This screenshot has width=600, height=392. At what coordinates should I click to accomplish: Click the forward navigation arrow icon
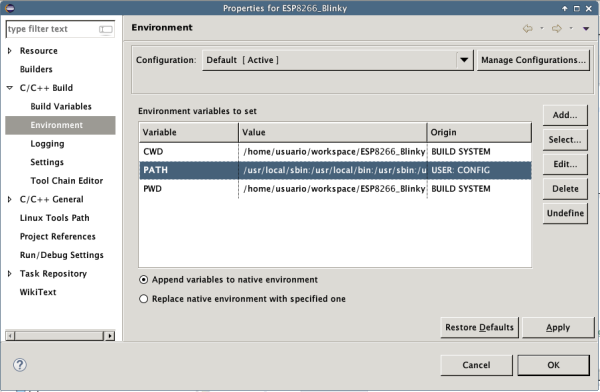(557, 28)
